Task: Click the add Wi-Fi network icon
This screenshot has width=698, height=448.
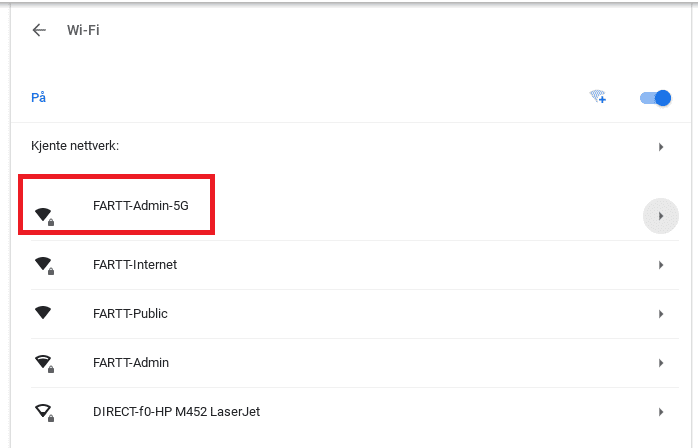Action: click(598, 96)
